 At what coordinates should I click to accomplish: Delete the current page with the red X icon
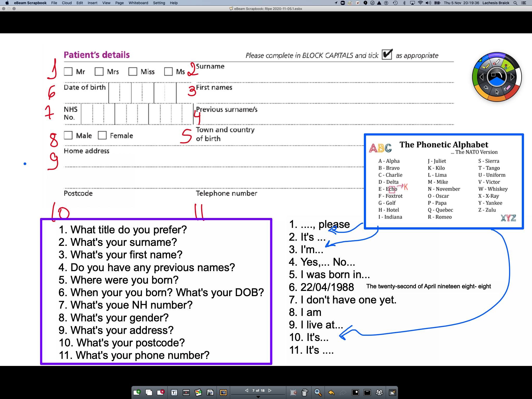161,392
